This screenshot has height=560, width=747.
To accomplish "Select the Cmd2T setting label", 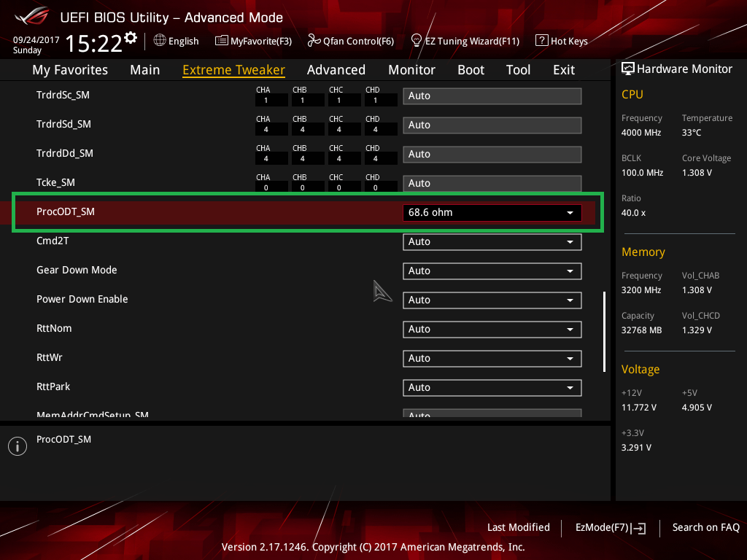I will coord(53,241).
